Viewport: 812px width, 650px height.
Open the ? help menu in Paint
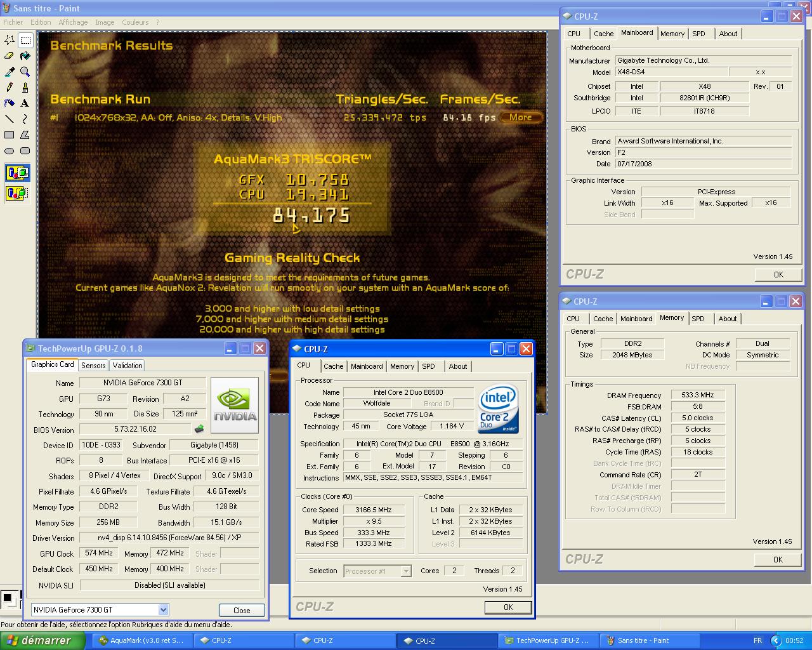157,22
